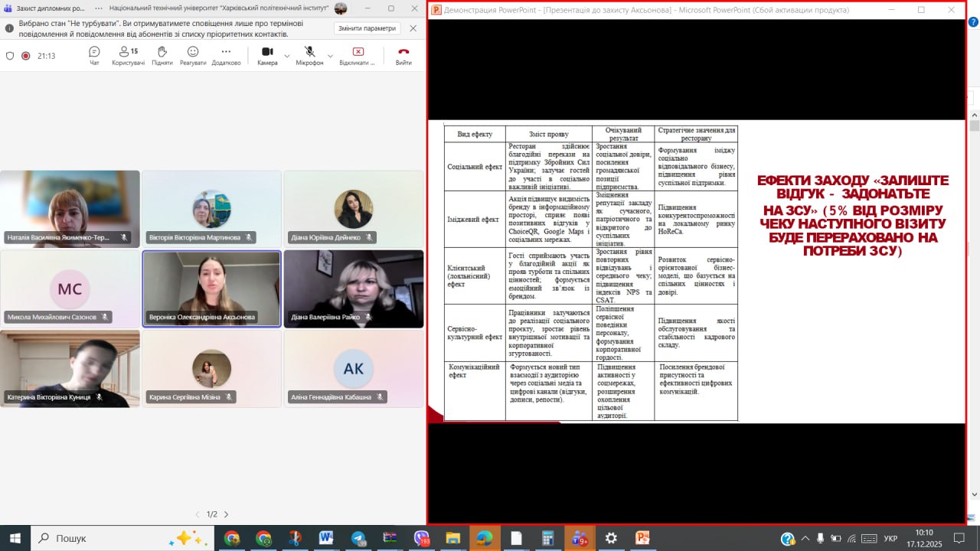Dismiss the Do Not Disturb notification banner
The image size is (980, 551).
(x=413, y=28)
